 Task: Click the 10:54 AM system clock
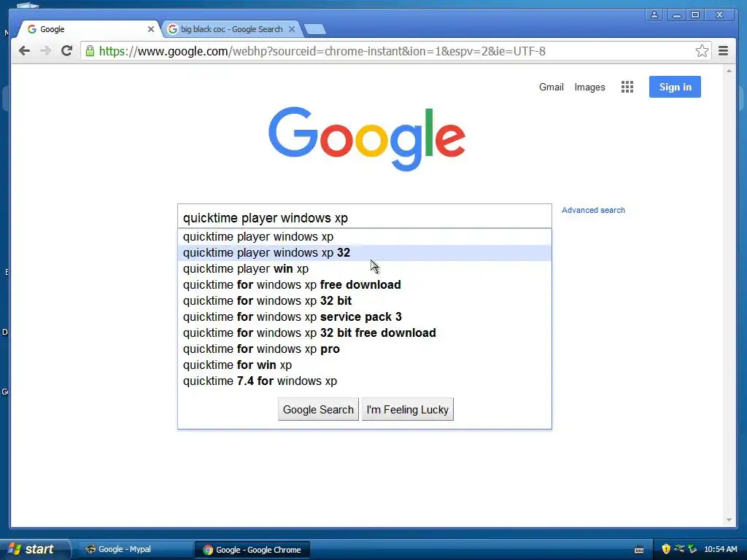721,550
